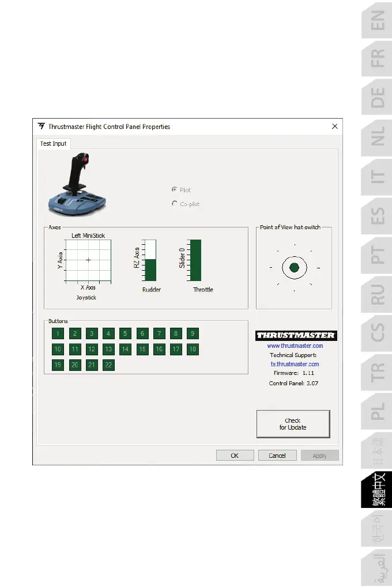
Task: Click button indicator 14
Action: [x=125, y=349]
